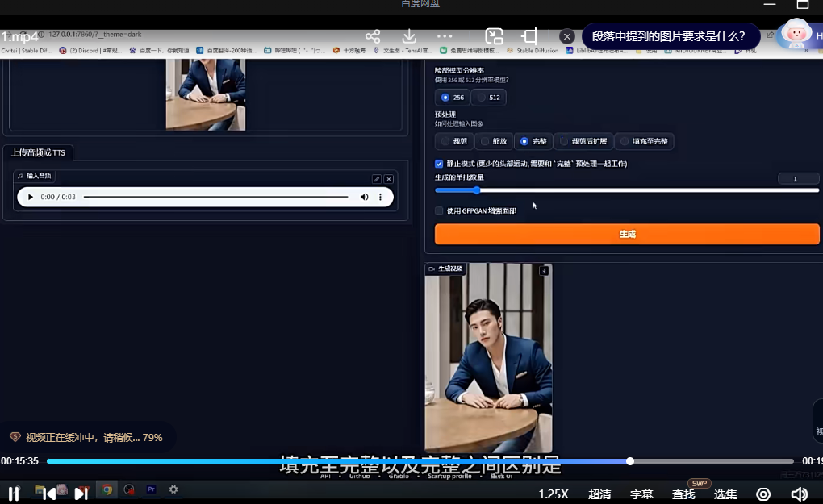
Task: Click the batch size number field
Action: 798,179
